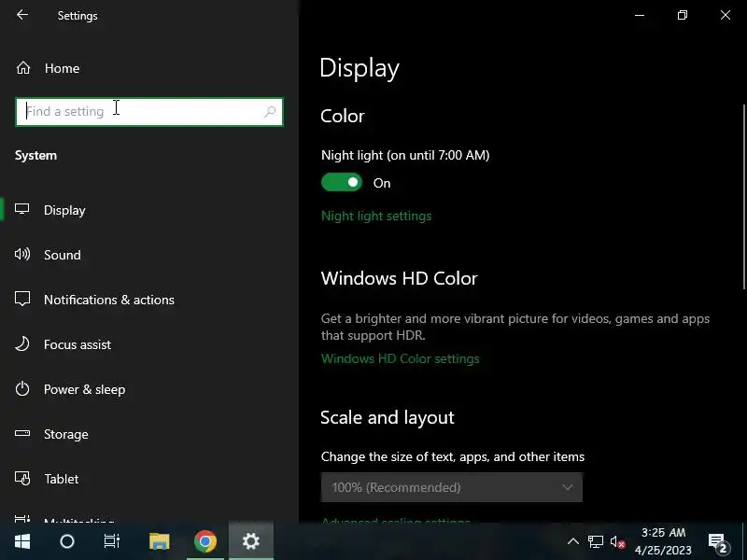Open Cortana circle on taskbar

coord(67,541)
